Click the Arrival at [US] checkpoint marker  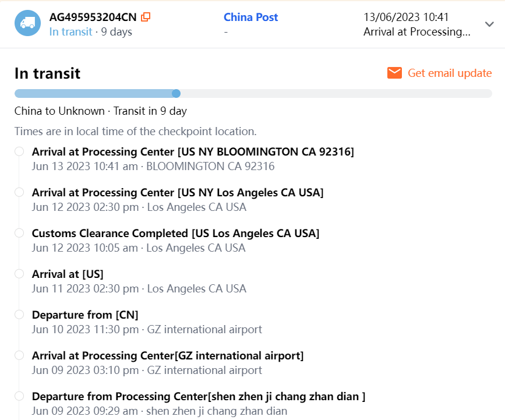click(19, 274)
